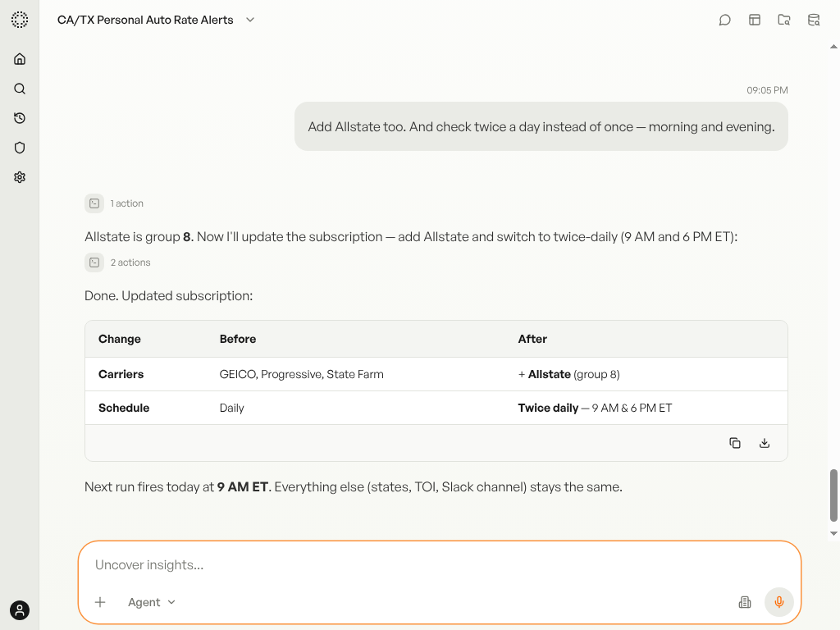
Task: Click the 'CA/TX Personal Auto Rate Alerts' title
Action: pyautogui.click(x=145, y=20)
